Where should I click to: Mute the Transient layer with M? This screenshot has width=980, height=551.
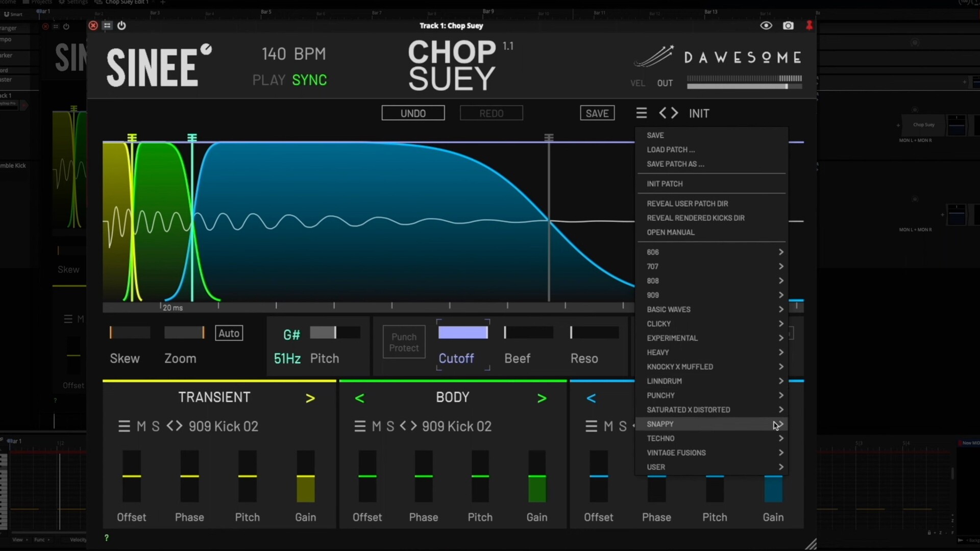tap(141, 427)
